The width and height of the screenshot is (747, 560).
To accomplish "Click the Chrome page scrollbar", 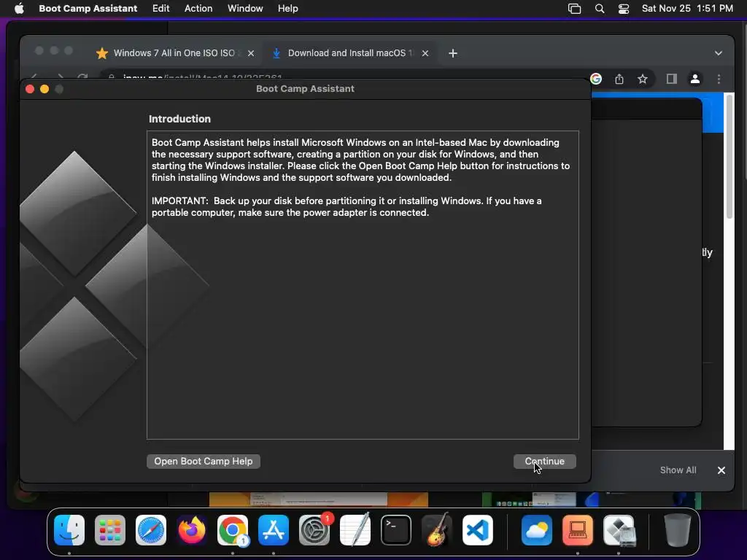I will (x=729, y=156).
